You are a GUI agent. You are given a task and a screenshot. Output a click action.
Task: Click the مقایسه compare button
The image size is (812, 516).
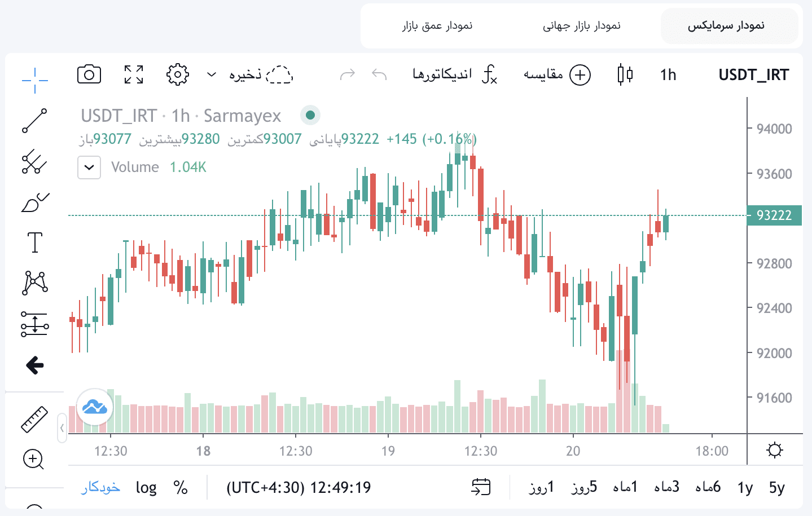pos(557,74)
